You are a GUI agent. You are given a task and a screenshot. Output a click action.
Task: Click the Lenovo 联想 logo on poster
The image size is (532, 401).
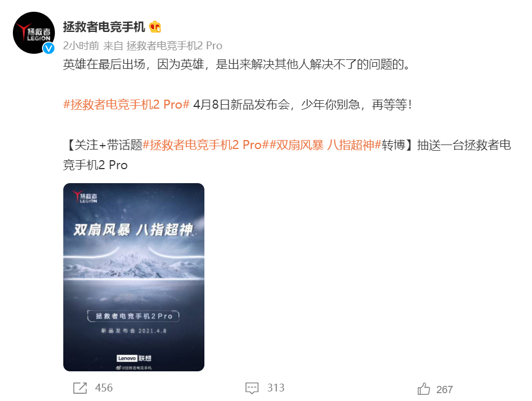click(134, 358)
